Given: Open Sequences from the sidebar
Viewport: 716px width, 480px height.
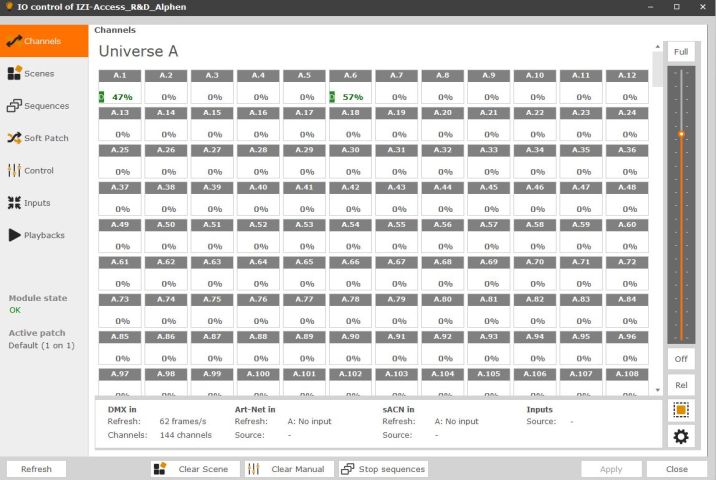Looking at the screenshot, I should [14, 106].
